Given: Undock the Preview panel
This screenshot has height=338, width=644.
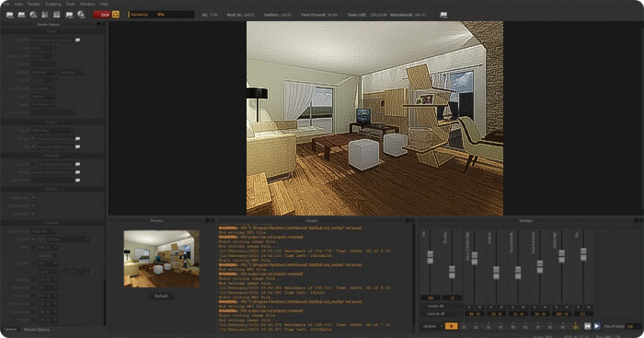Looking at the screenshot, I should 208,221.
